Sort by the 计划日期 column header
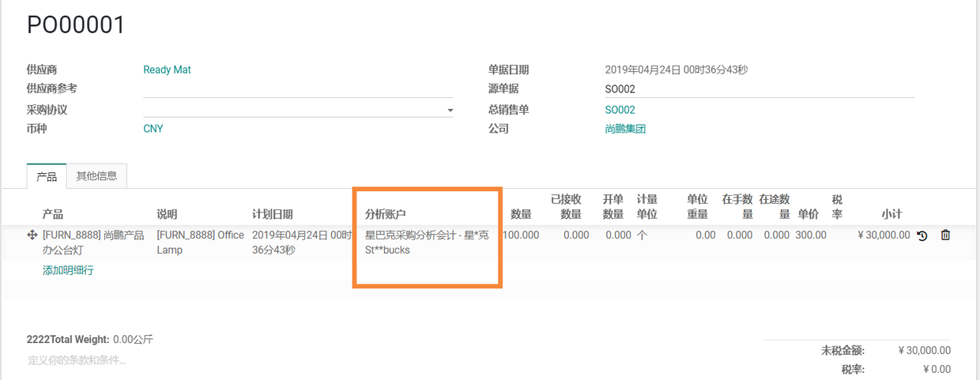 click(x=273, y=214)
